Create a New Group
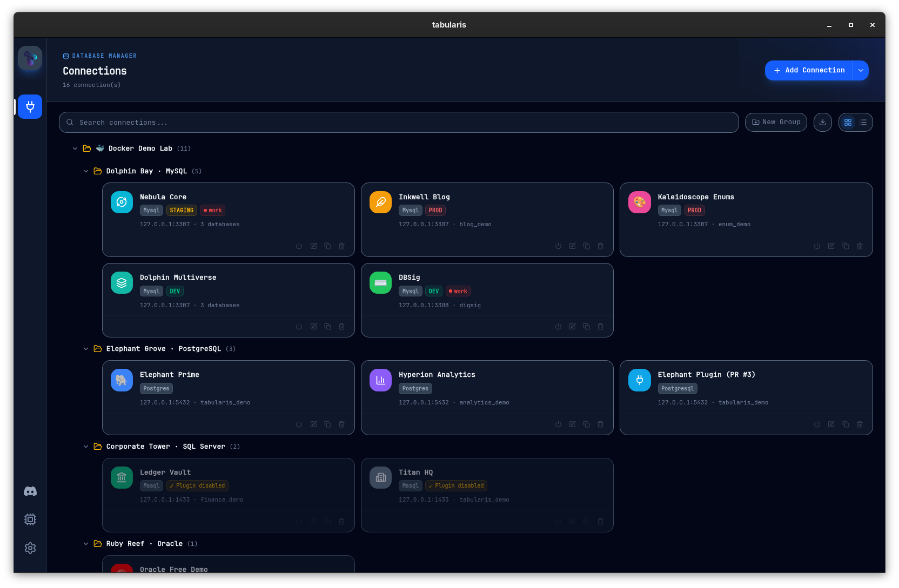The width and height of the screenshot is (899, 588). click(x=776, y=122)
